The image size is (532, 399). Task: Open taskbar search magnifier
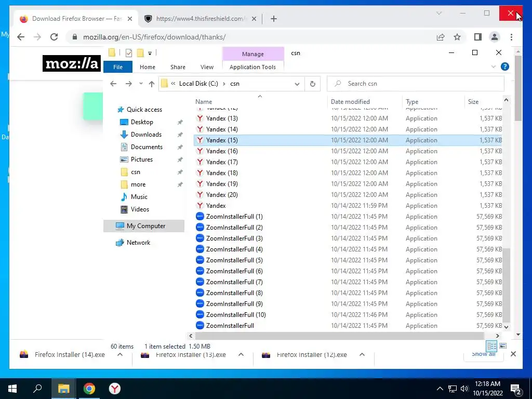[37, 389]
